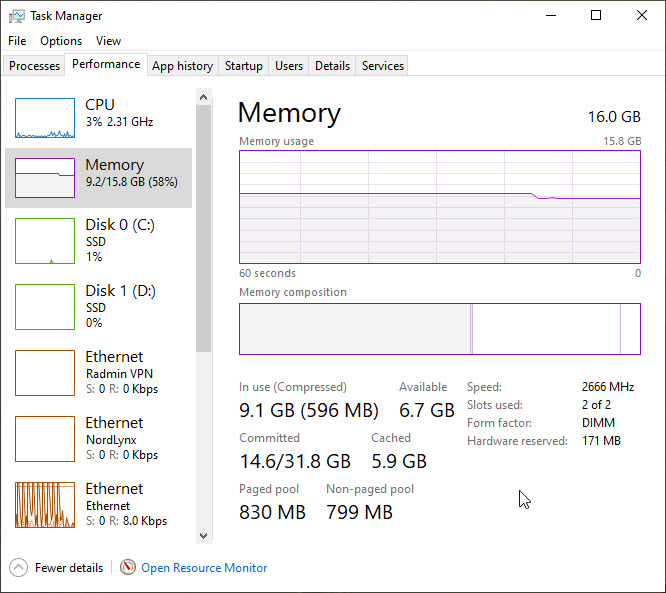Click the 'Disk 1 (D:)' label
Viewport: 666px width, 593px height.
pyautogui.click(x=121, y=291)
